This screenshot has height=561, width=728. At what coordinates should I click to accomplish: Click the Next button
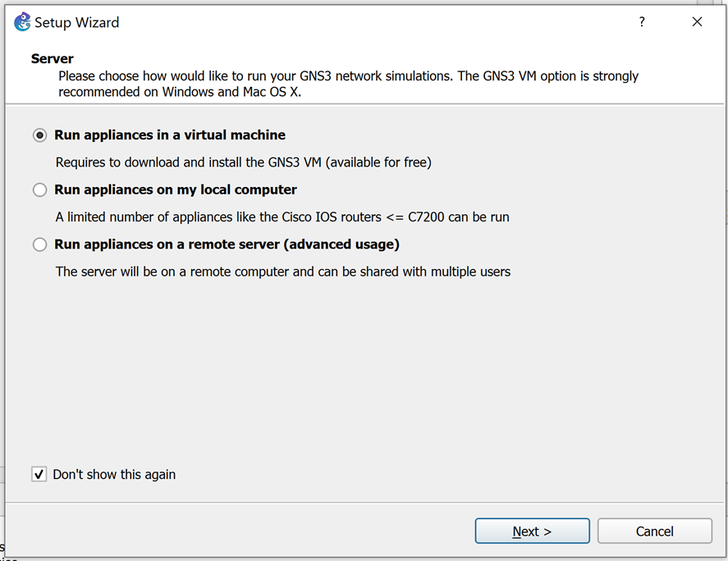point(532,531)
